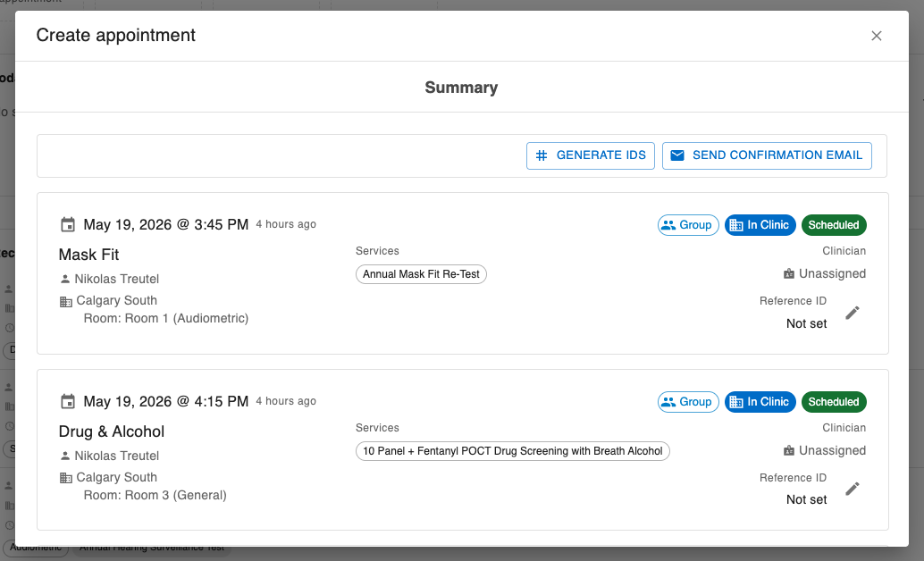Click Not set reference value in Drug & Alcohol card
The height and width of the screenshot is (561, 924).
807,499
